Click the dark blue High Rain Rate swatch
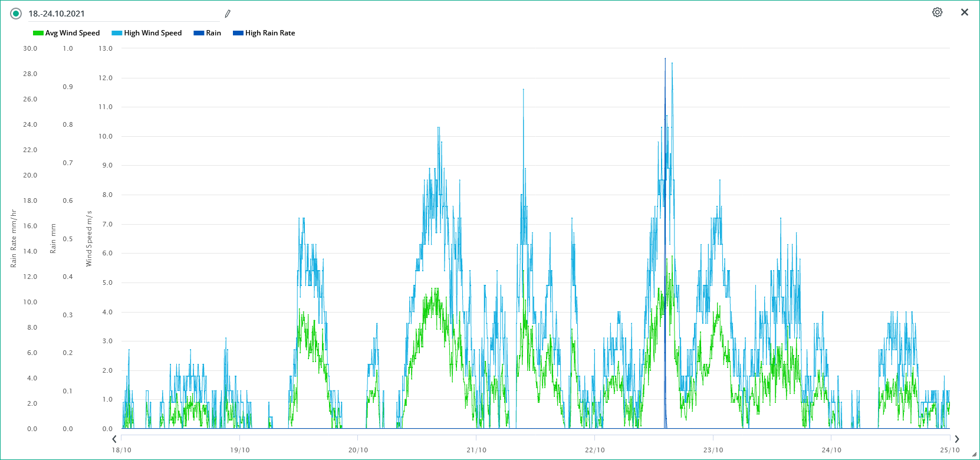This screenshot has height=460, width=980. pos(238,33)
